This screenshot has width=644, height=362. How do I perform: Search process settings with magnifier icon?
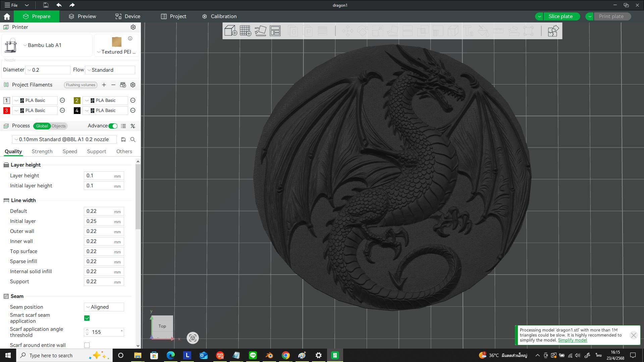pyautogui.click(x=133, y=139)
